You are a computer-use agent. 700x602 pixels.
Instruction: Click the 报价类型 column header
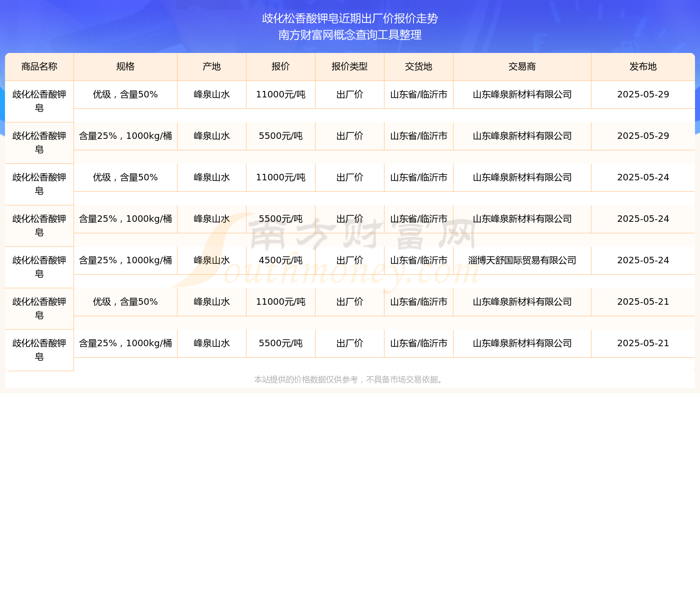350,66
